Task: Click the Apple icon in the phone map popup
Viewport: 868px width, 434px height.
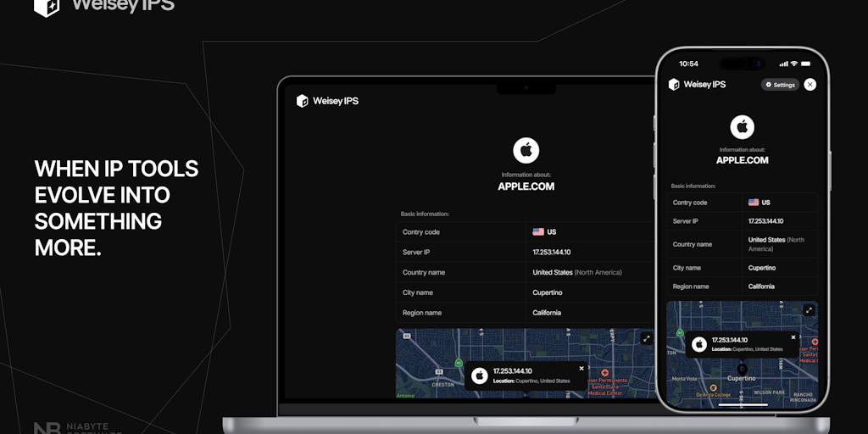Action: pyautogui.click(x=699, y=344)
